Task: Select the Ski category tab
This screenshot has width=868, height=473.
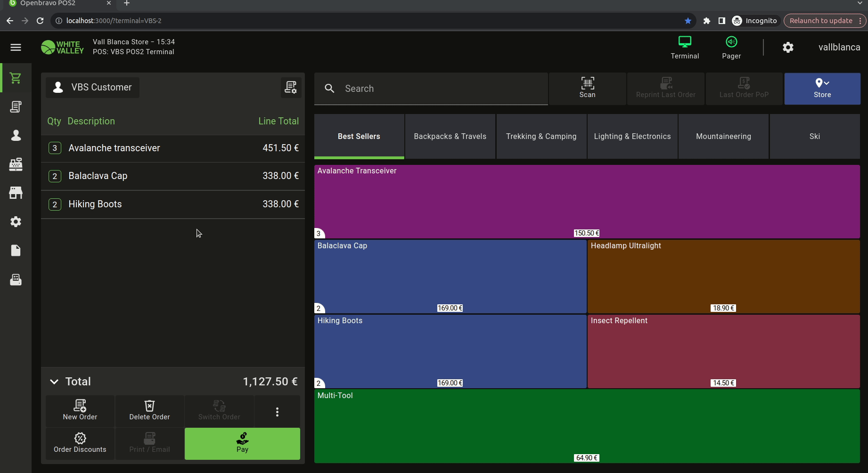Action: click(814, 136)
